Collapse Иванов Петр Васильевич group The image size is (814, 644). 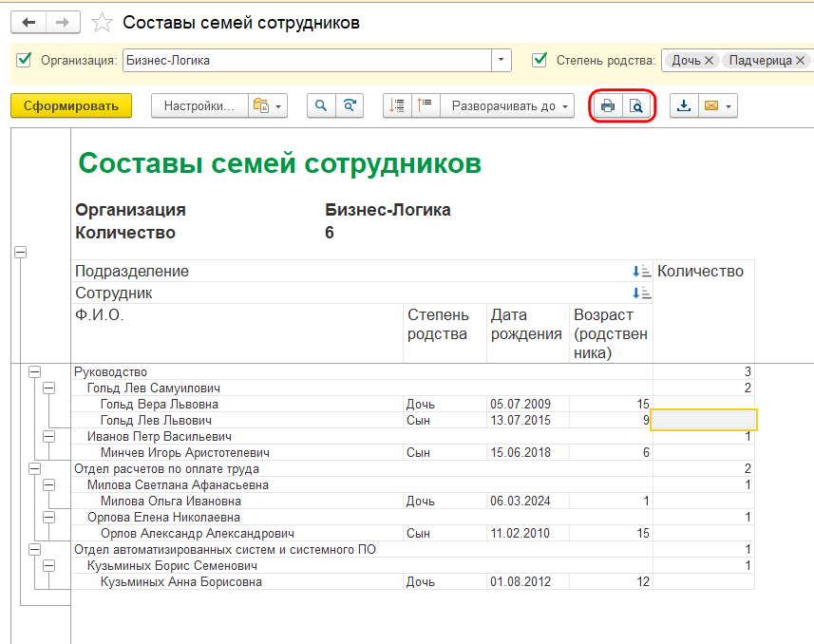(x=48, y=436)
